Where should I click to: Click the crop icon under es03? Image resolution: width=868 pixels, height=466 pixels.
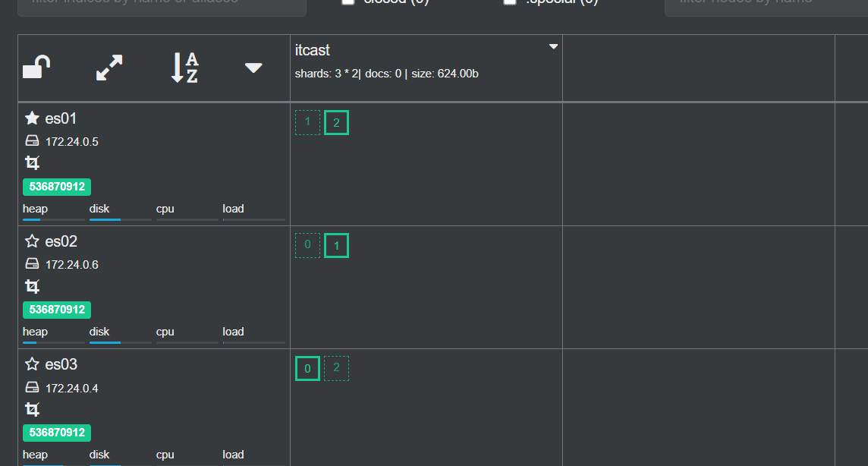tap(32, 409)
